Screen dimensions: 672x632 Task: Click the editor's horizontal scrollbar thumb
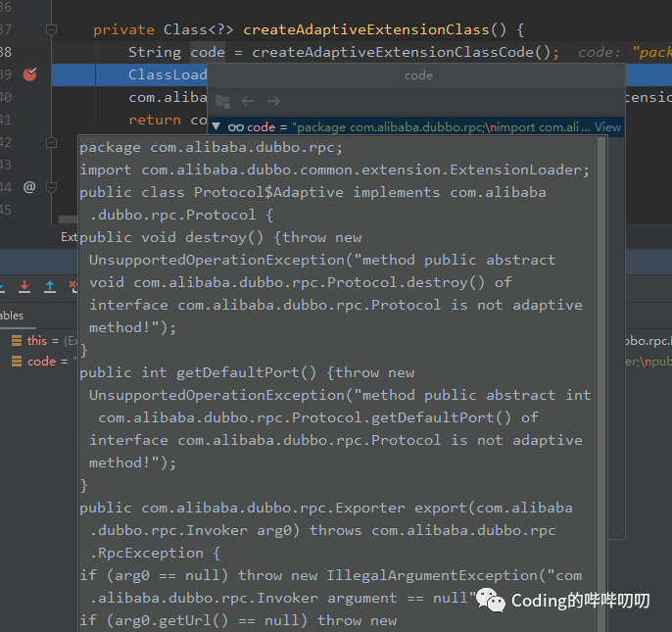[x=68, y=219]
